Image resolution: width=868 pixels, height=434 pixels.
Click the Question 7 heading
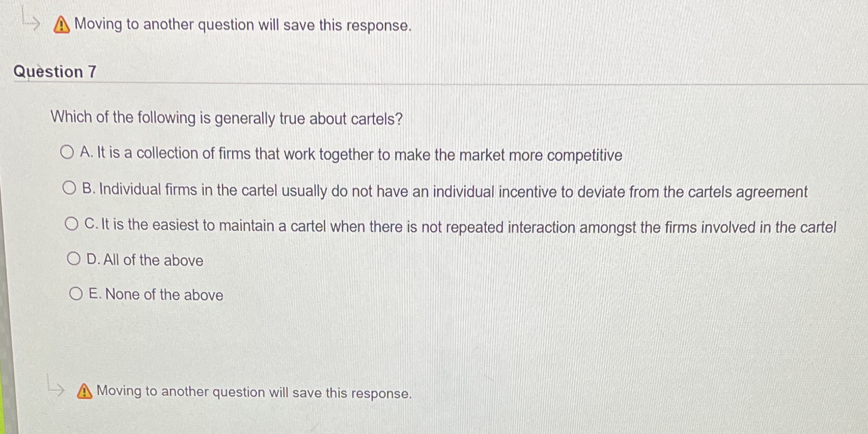[55, 72]
